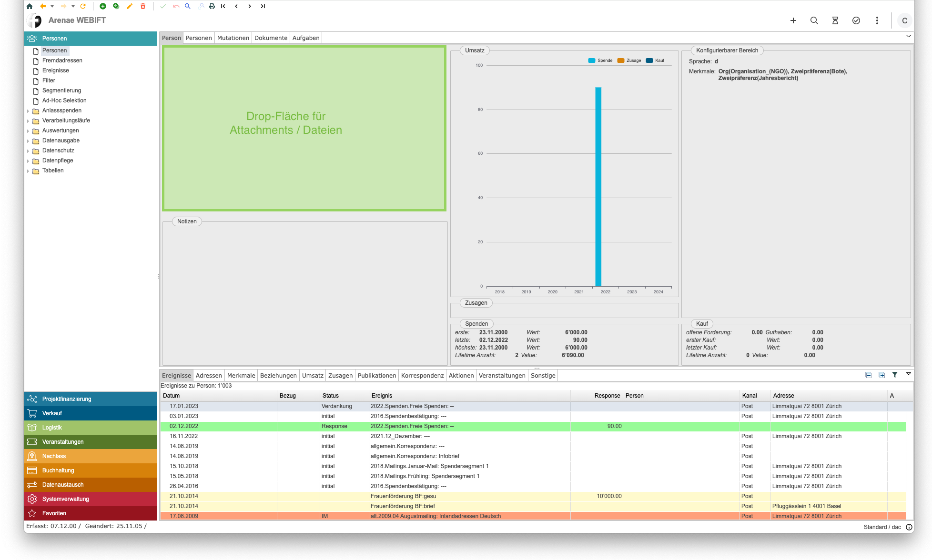932x560 pixels.
Task: Open the Korrespondenz tab
Action: 422,375
